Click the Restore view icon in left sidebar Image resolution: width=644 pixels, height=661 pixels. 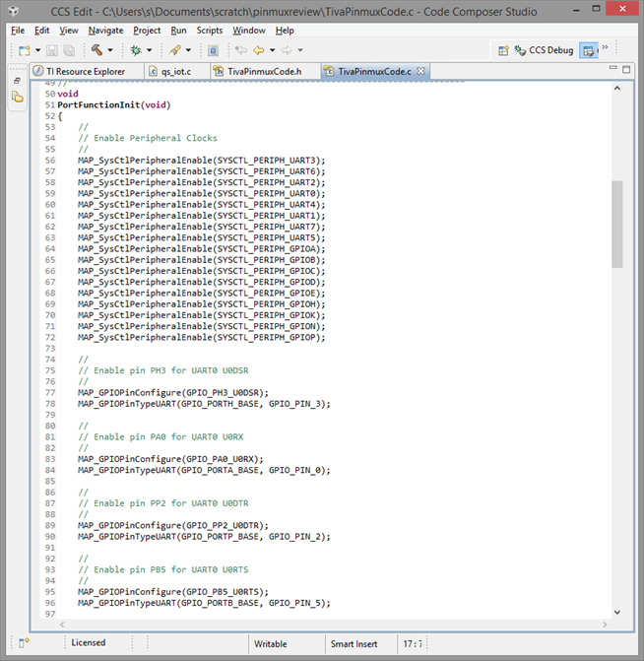17,80
